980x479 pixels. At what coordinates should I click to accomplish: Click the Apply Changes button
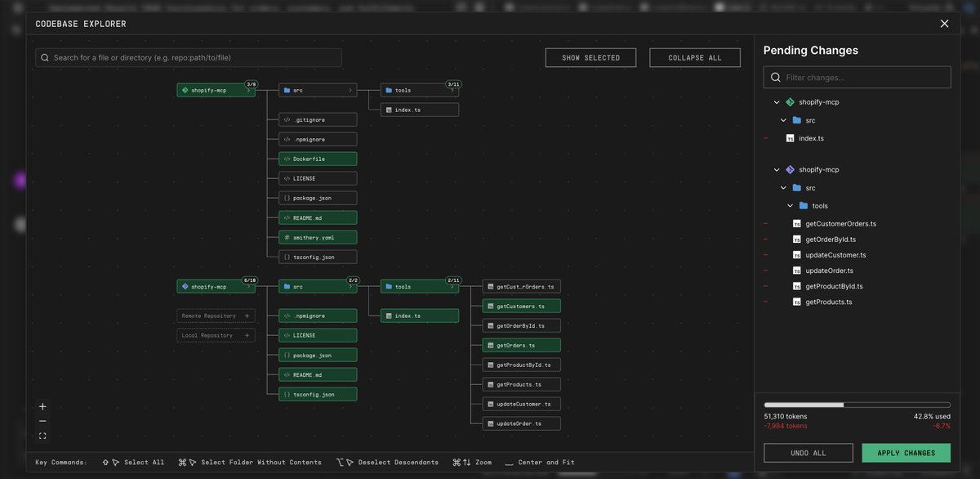coord(906,453)
